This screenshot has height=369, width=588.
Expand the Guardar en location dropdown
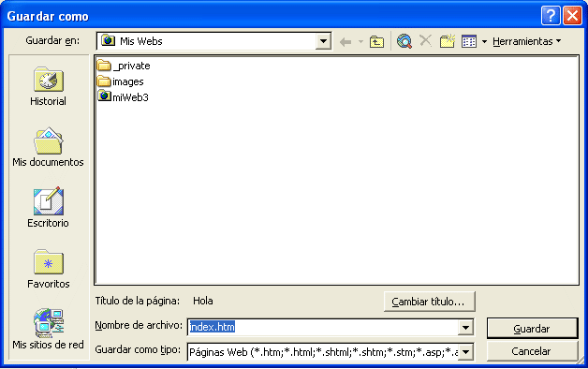click(x=323, y=41)
